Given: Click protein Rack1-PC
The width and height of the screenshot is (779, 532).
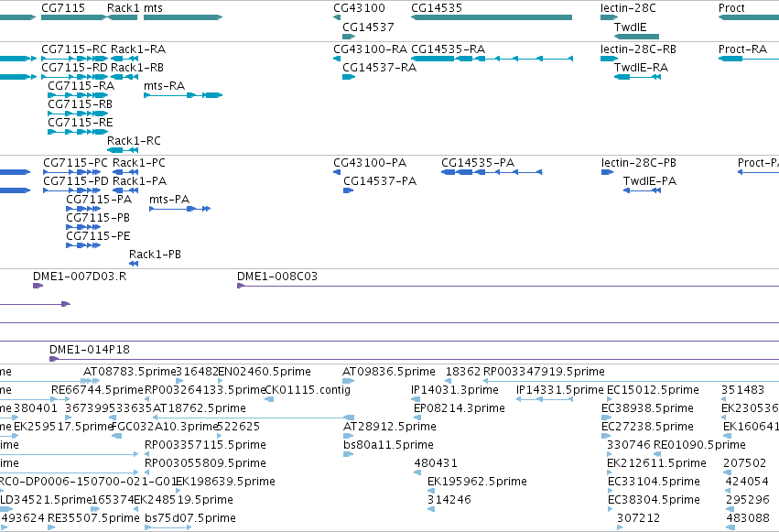Looking at the screenshot, I should point(139,163).
